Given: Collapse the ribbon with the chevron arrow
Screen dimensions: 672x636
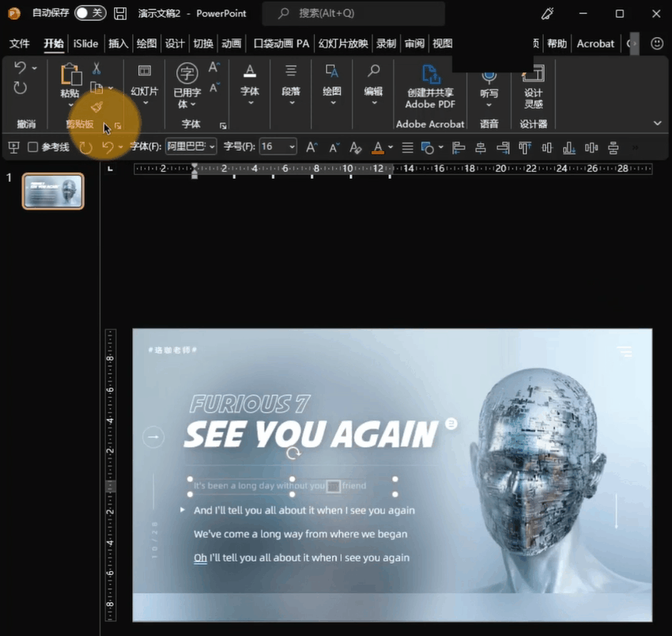Looking at the screenshot, I should tap(657, 123).
